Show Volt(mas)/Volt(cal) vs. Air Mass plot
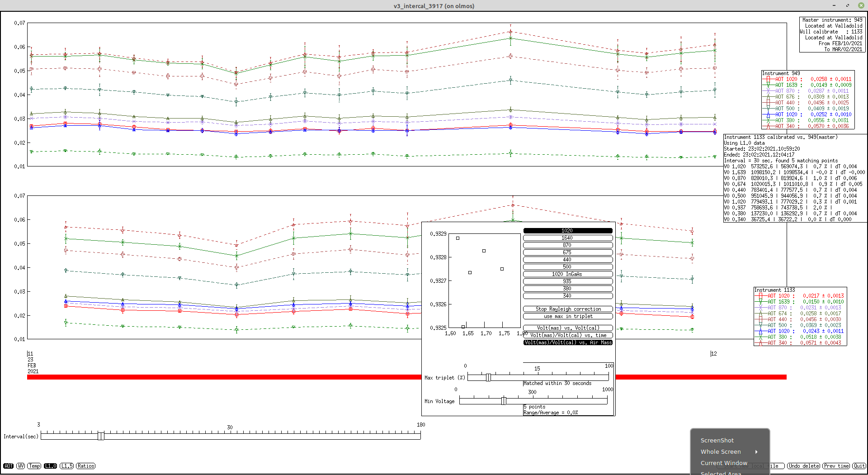Viewport: 868px width, 475px height. (568, 342)
